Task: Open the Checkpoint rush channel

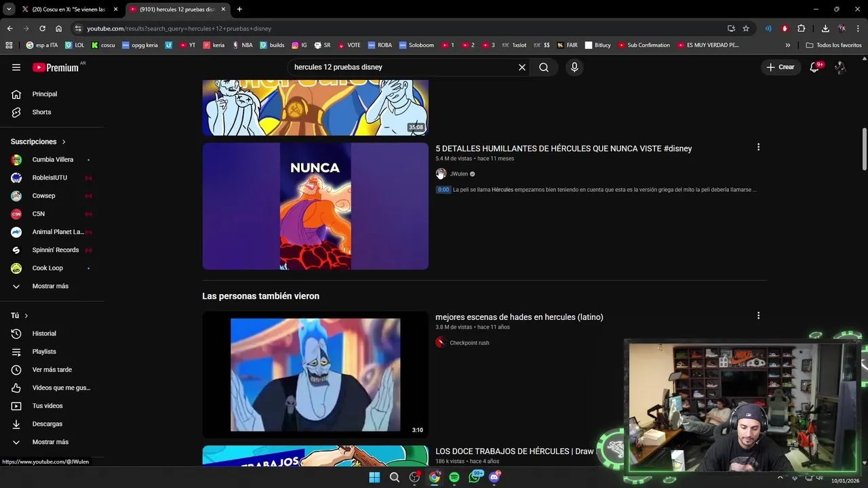Action: coord(469,343)
